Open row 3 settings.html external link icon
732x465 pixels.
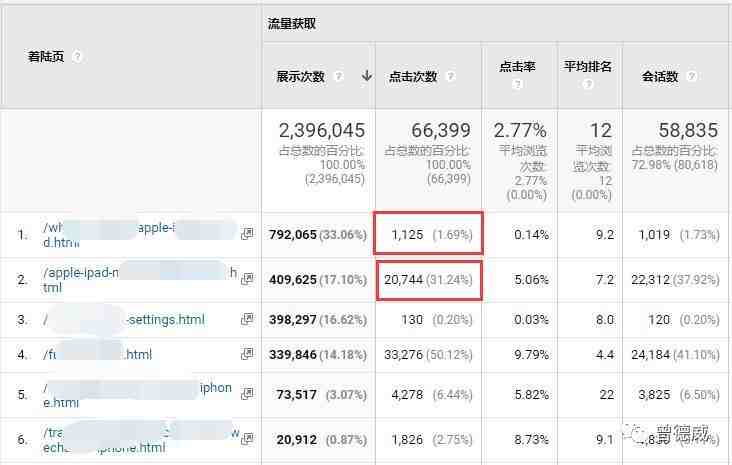pyautogui.click(x=247, y=319)
